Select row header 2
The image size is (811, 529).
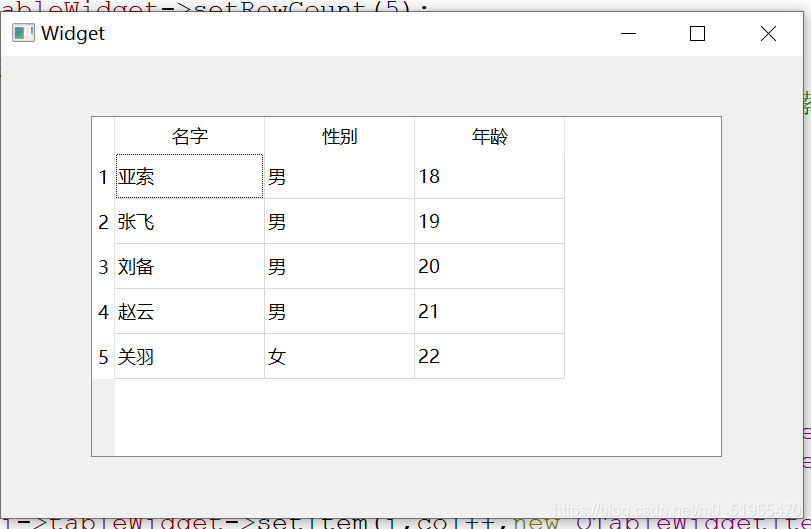pyautogui.click(x=103, y=221)
